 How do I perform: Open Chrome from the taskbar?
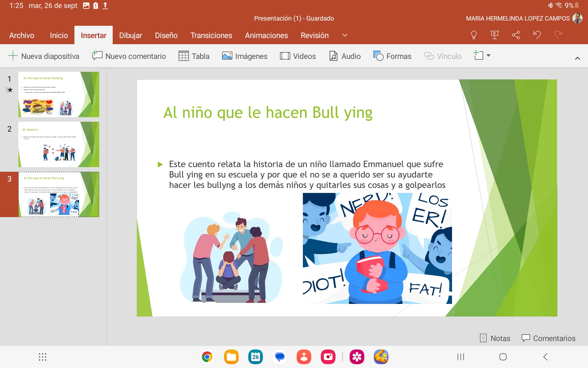(x=207, y=357)
